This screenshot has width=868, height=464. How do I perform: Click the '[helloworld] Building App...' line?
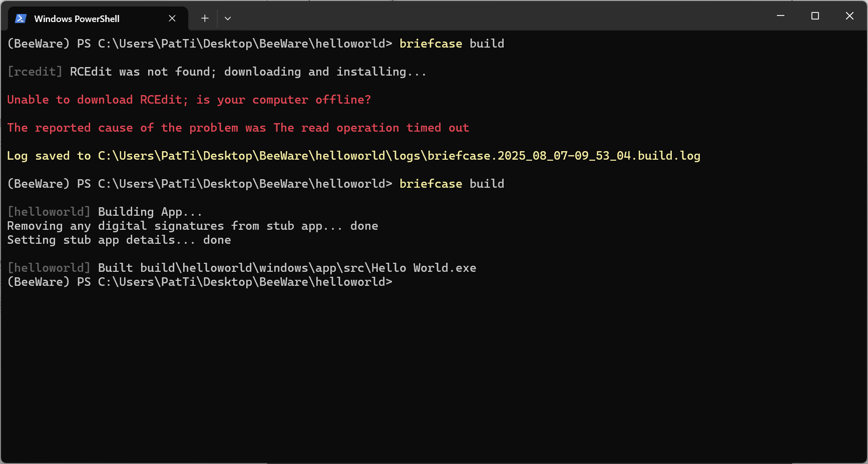pos(105,212)
